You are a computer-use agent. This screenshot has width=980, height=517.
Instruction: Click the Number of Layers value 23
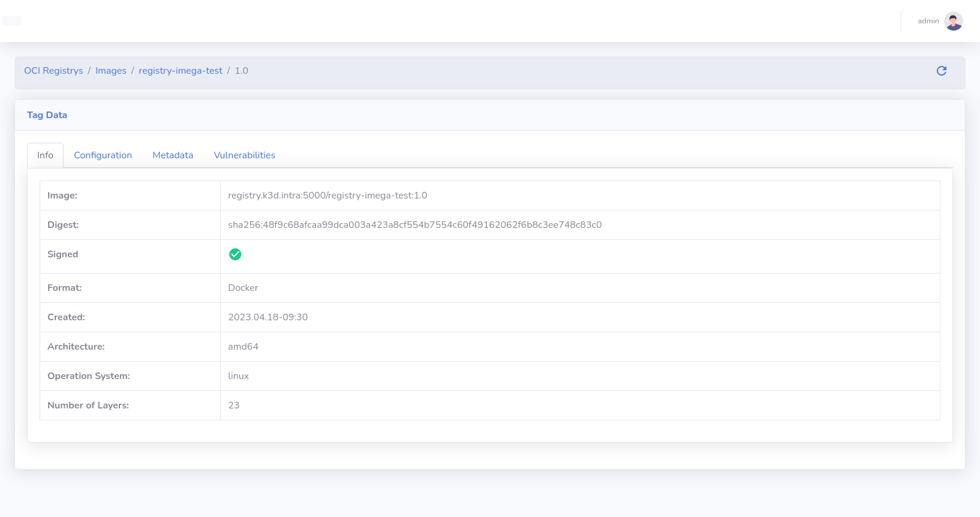(x=234, y=405)
